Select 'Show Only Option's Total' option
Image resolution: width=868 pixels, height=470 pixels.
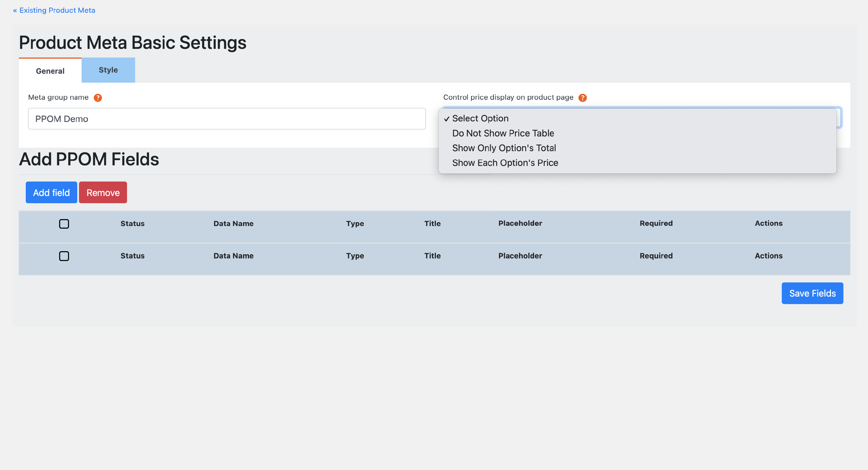click(504, 148)
